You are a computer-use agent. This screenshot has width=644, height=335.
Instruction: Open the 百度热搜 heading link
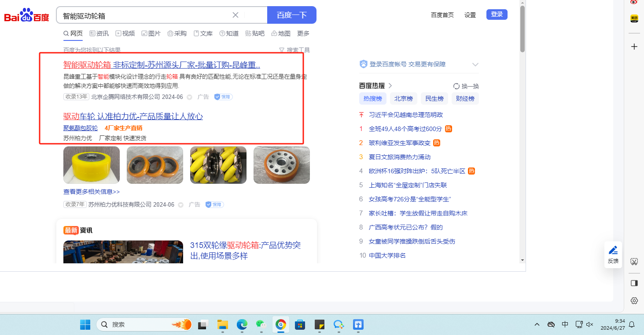(375, 86)
